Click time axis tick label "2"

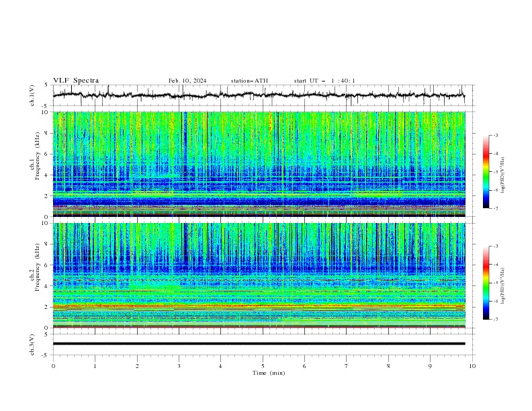[x=137, y=366]
